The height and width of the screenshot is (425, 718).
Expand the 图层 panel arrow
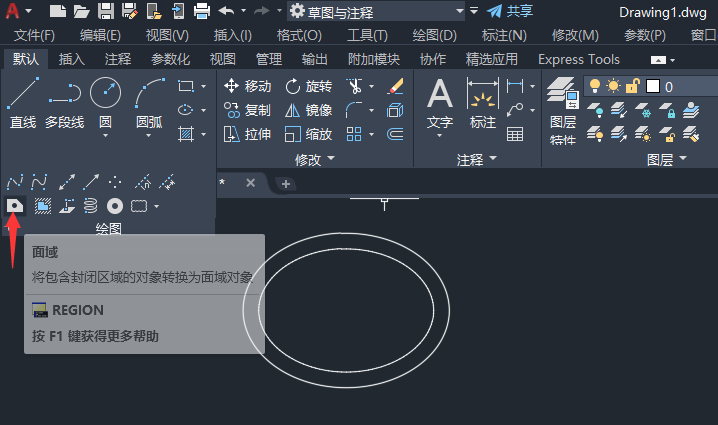[x=683, y=158]
